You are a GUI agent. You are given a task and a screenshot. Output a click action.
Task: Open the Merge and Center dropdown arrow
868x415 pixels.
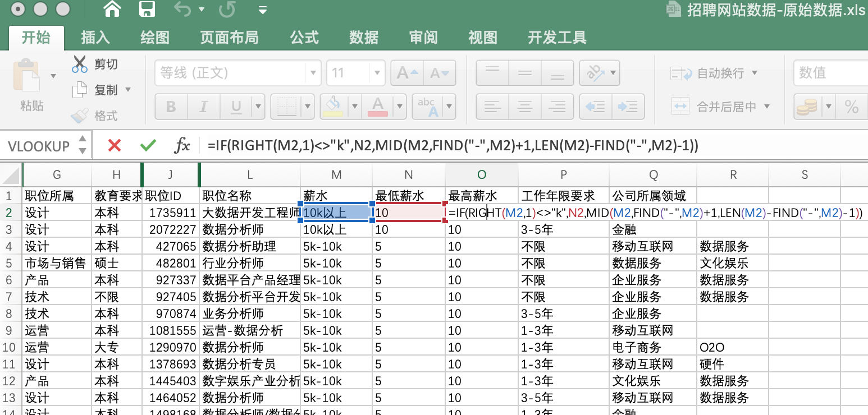click(767, 107)
